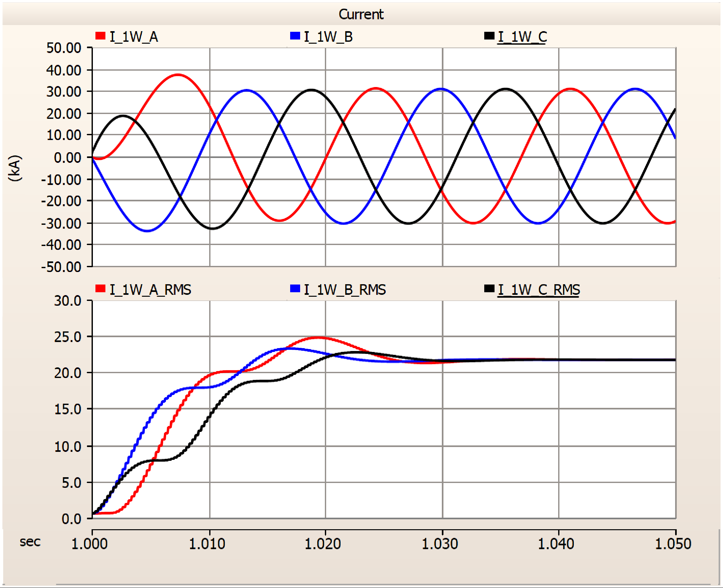Click the black I_1W_C_RMS legend swatch
This screenshot has height=588, width=723.
pos(489,289)
